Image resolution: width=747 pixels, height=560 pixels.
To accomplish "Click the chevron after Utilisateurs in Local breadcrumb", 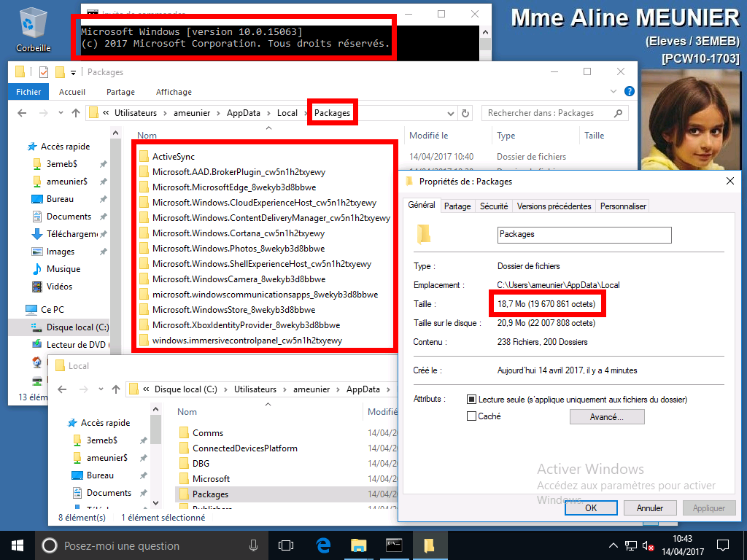I will [x=285, y=389].
